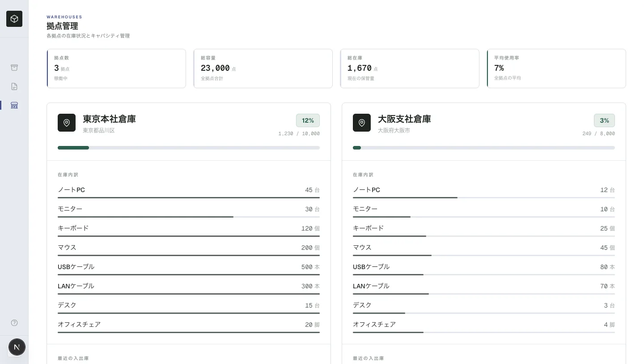Click the 在庫内訳 label in 大阪支社倉庫
The image size is (644, 364).
coord(363,175)
